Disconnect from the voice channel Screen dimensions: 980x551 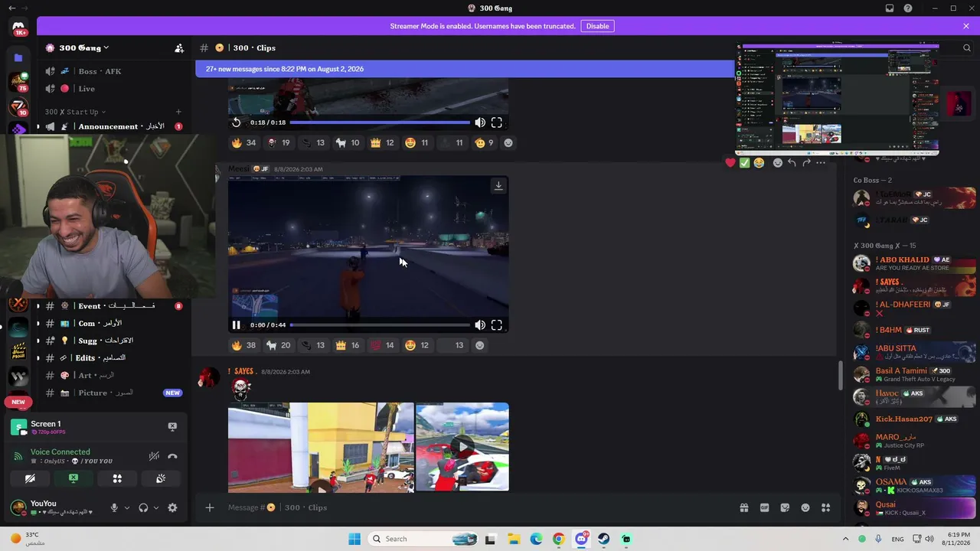click(172, 456)
